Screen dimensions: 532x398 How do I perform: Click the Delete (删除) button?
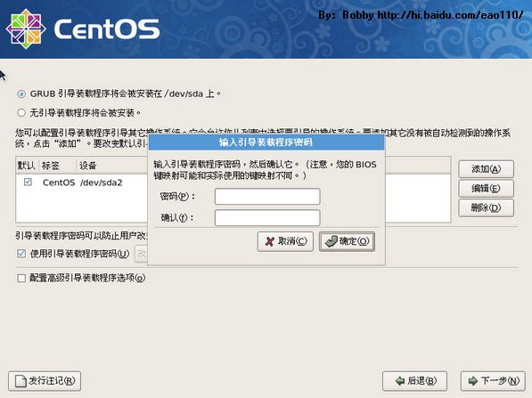coord(486,207)
